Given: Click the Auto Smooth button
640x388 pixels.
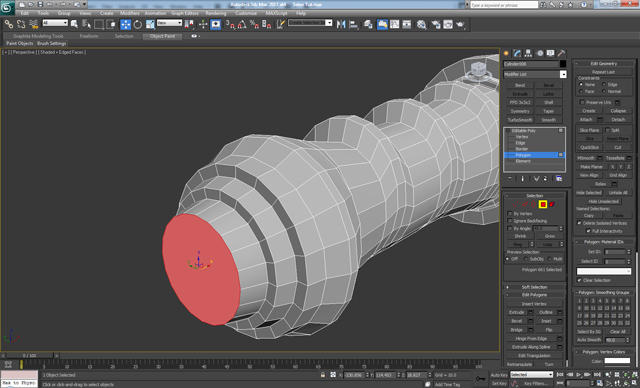Looking at the screenshot, I should click(x=589, y=340).
